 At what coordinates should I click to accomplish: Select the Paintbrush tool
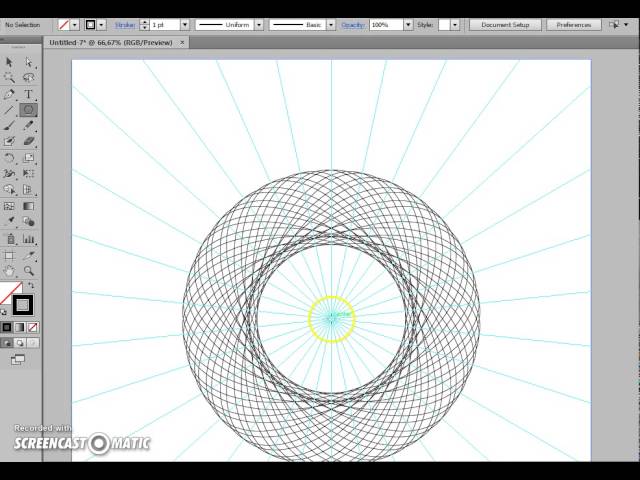coord(9,126)
